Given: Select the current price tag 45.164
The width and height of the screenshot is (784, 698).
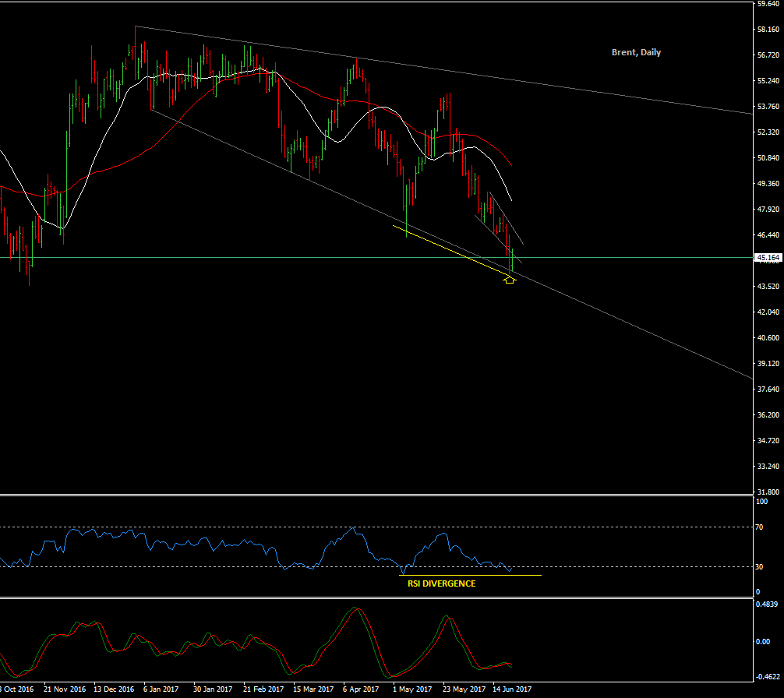Looking at the screenshot, I should [x=768, y=257].
